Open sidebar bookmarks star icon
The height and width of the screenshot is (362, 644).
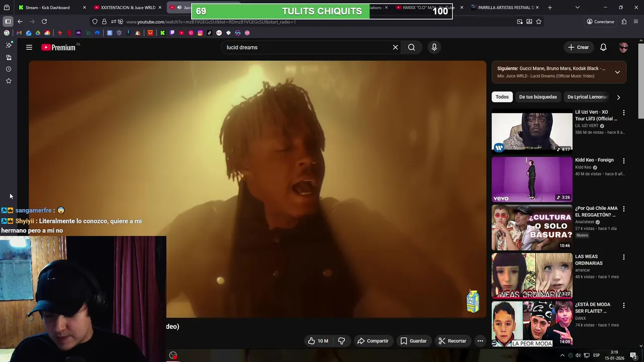pos(9,81)
